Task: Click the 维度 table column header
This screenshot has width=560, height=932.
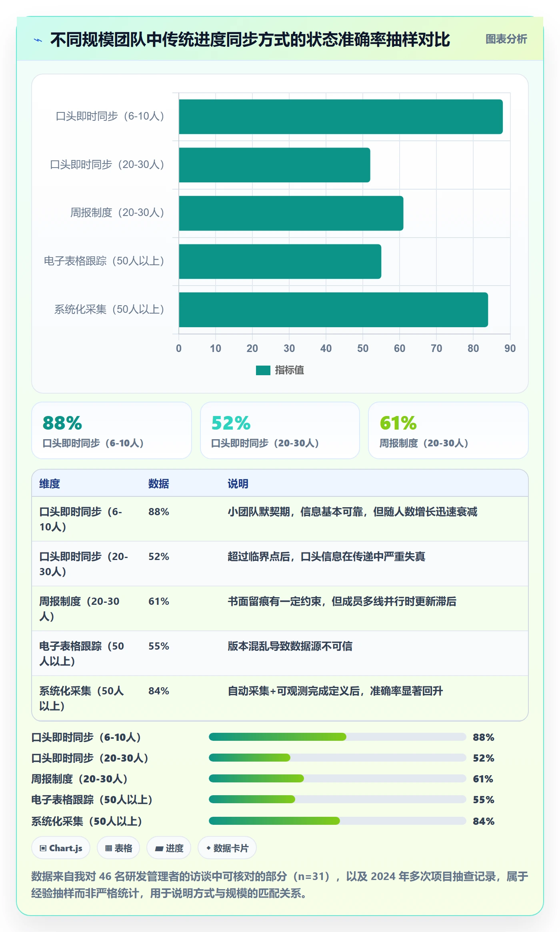Action: pyautogui.click(x=50, y=484)
